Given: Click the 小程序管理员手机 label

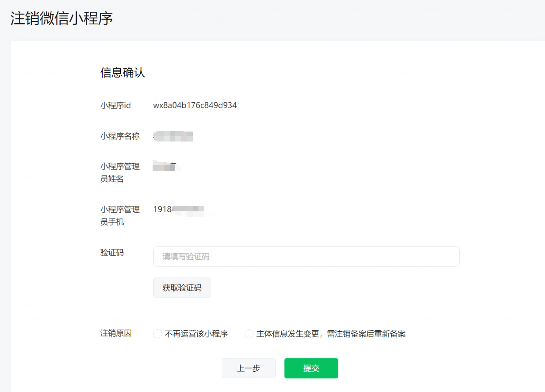Looking at the screenshot, I should [120, 216].
